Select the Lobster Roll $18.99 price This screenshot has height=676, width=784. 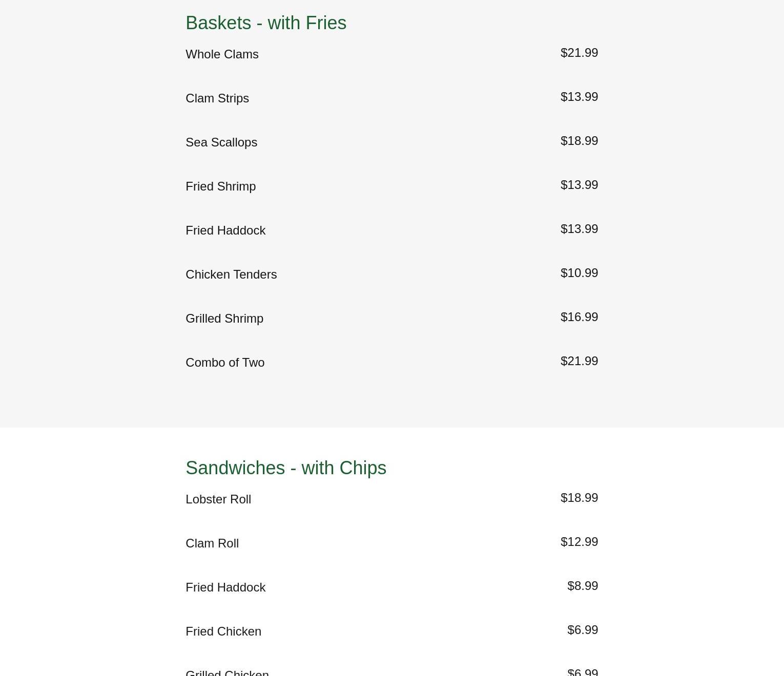(x=579, y=498)
